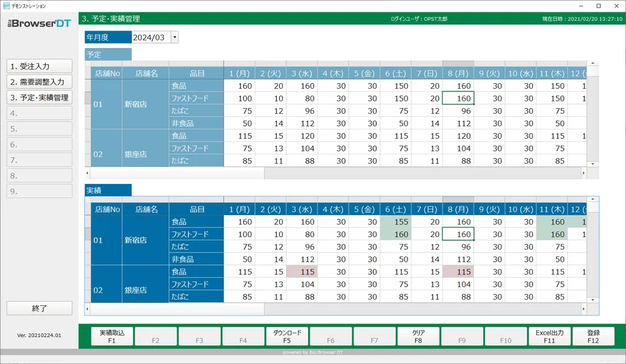
Task: Open menu 1. 受注入力
Action: click(39, 66)
